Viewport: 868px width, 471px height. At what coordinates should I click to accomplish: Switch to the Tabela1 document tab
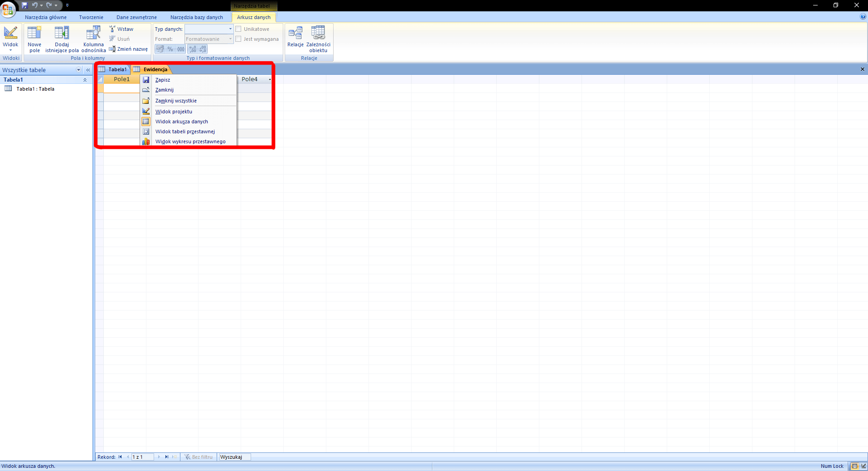pos(113,69)
